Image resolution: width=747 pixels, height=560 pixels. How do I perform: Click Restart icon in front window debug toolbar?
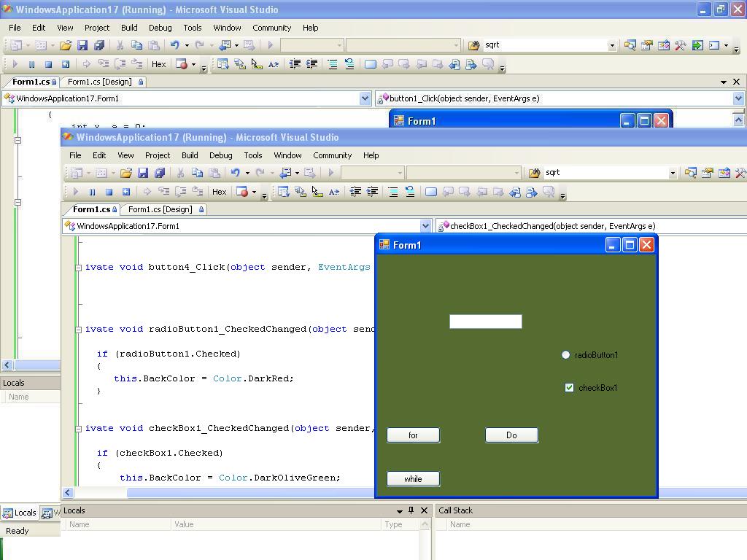[125, 192]
